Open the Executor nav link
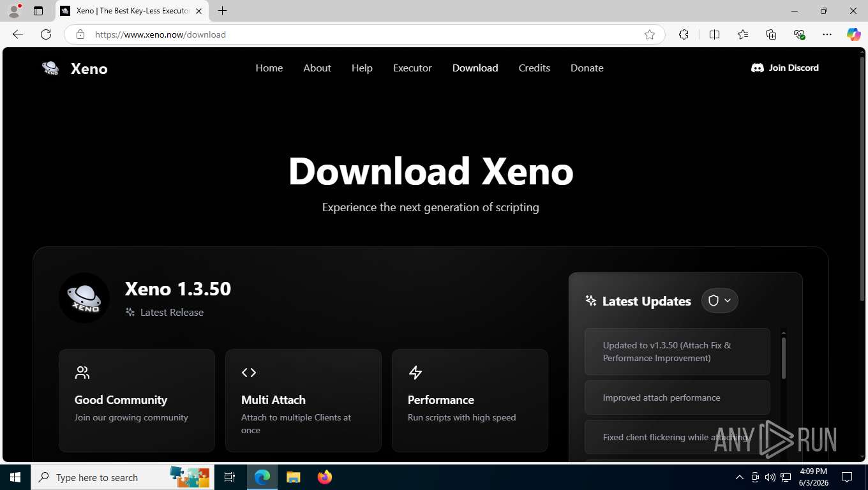The image size is (868, 490). point(412,68)
